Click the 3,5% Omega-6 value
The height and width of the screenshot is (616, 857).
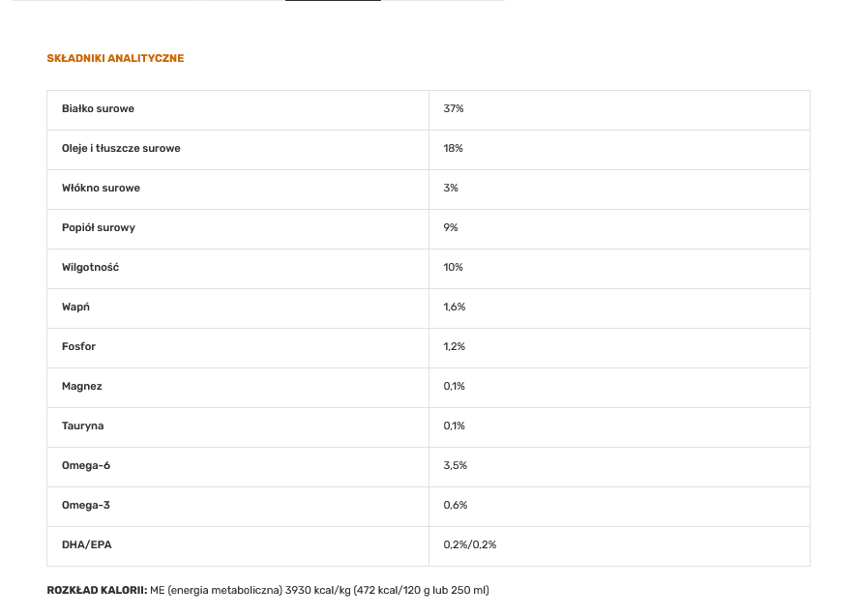[x=456, y=466]
